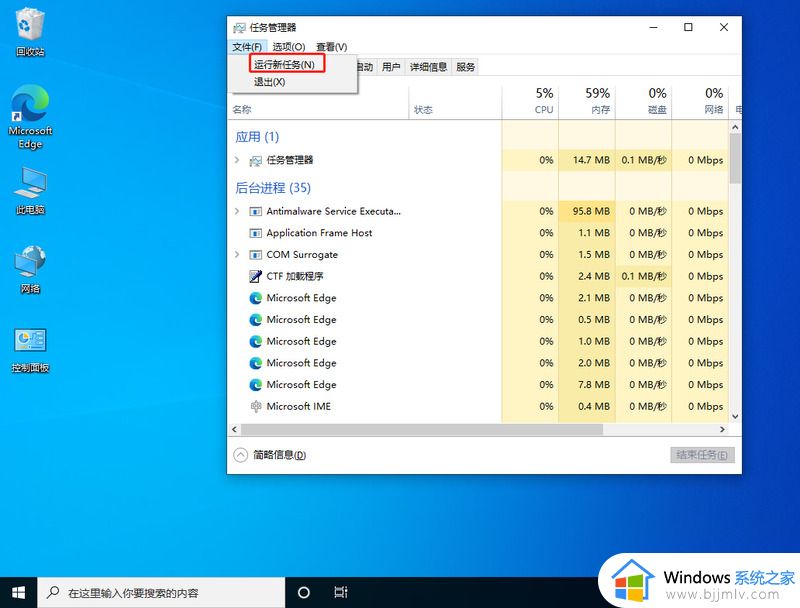Expand the COM Surrogate row
Screen dimensions: 800x608
(237, 255)
